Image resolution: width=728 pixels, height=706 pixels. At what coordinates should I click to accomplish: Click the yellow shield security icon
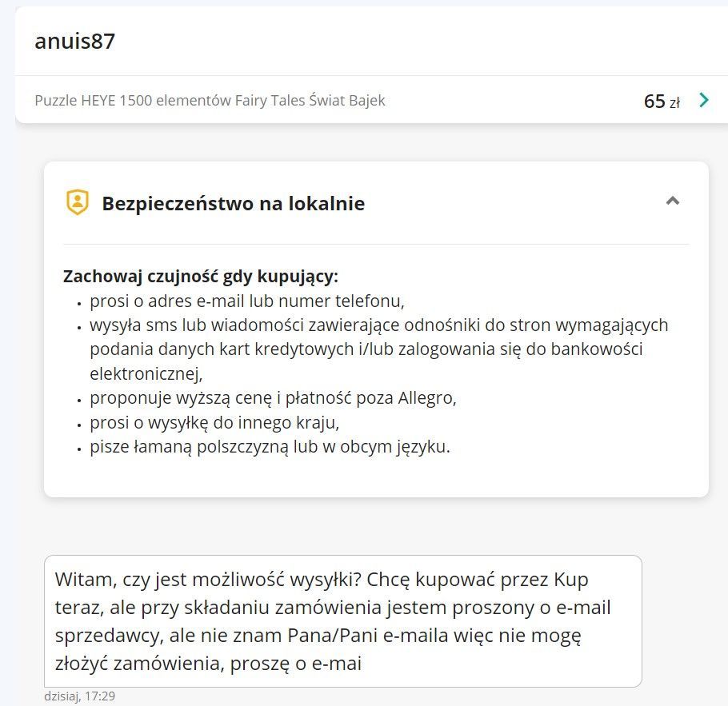78,202
